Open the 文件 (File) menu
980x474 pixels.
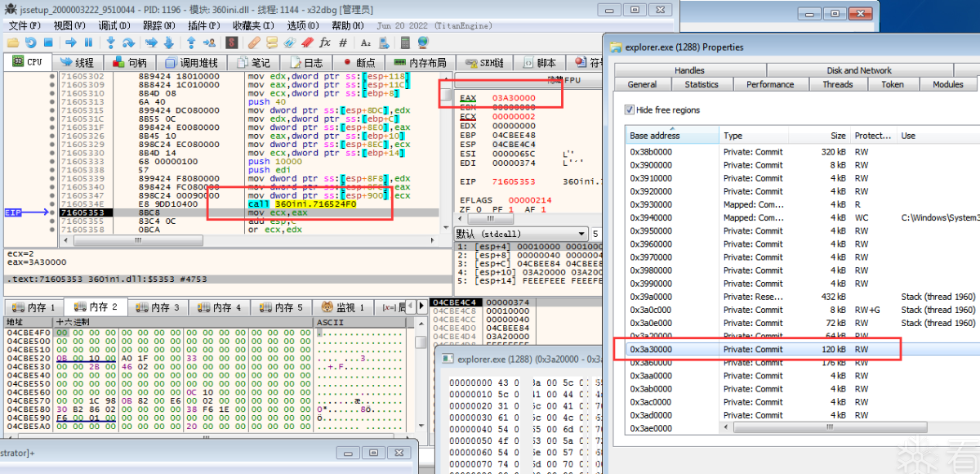pyautogui.click(x=24, y=25)
